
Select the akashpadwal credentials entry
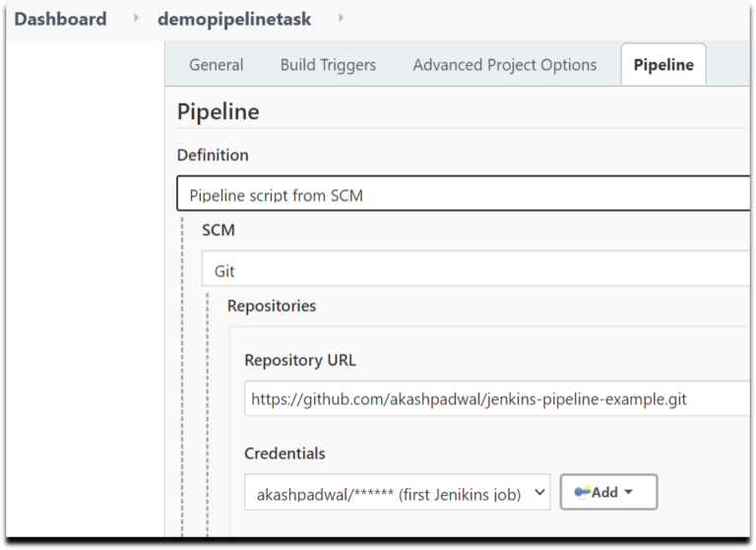pos(389,494)
